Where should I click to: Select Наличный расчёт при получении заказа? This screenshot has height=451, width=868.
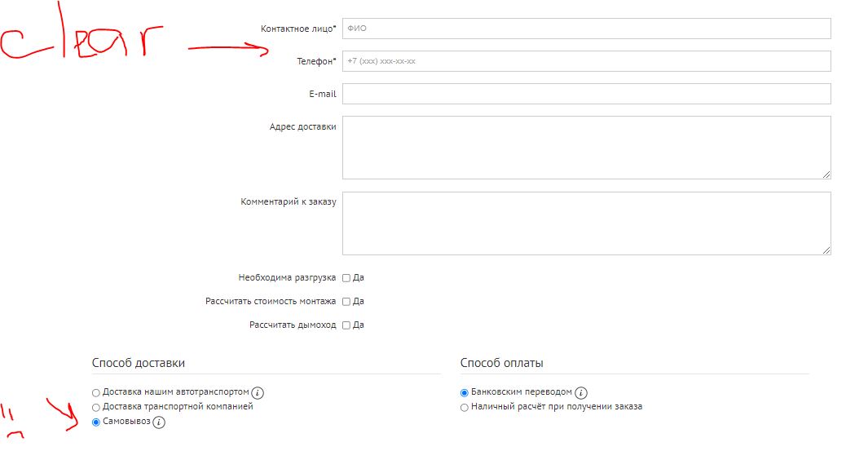(465, 407)
